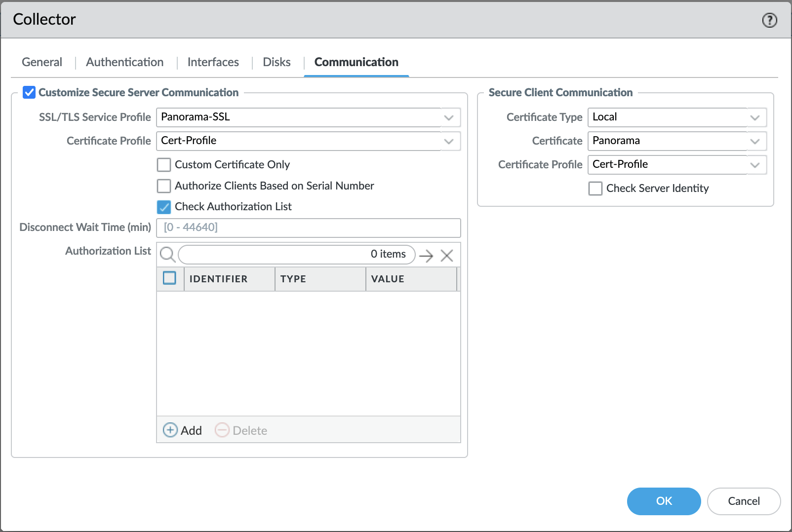
Task: Open the client Cert-Profile dropdown
Action: click(754, 164)
